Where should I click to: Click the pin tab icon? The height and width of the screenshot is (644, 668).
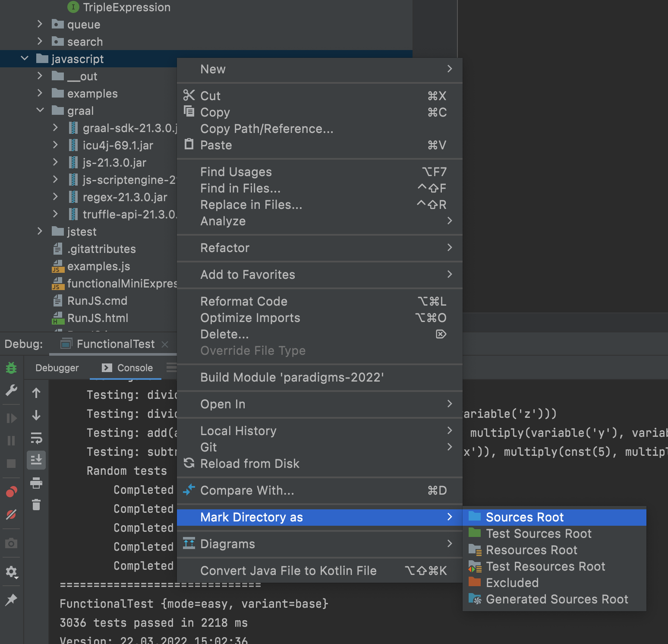(11, 599)
